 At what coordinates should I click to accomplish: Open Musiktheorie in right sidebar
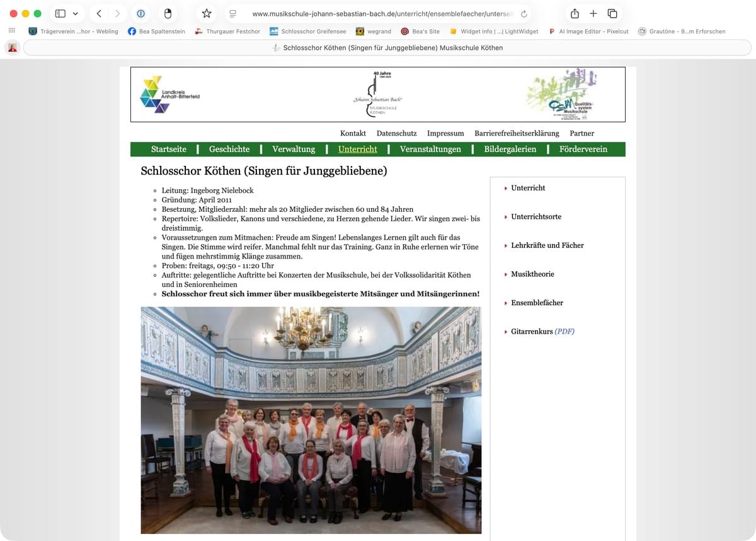click(x=532, y=274)
